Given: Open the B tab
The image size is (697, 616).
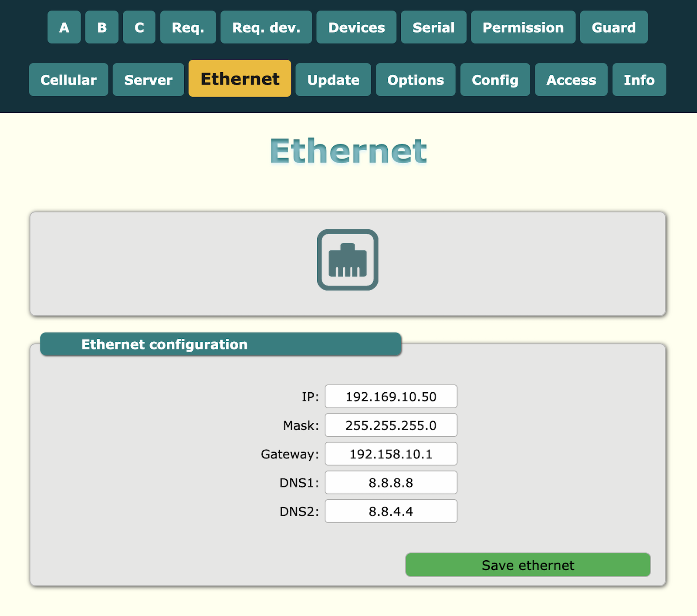Looking at the screenshot, I should click(102, 27).
